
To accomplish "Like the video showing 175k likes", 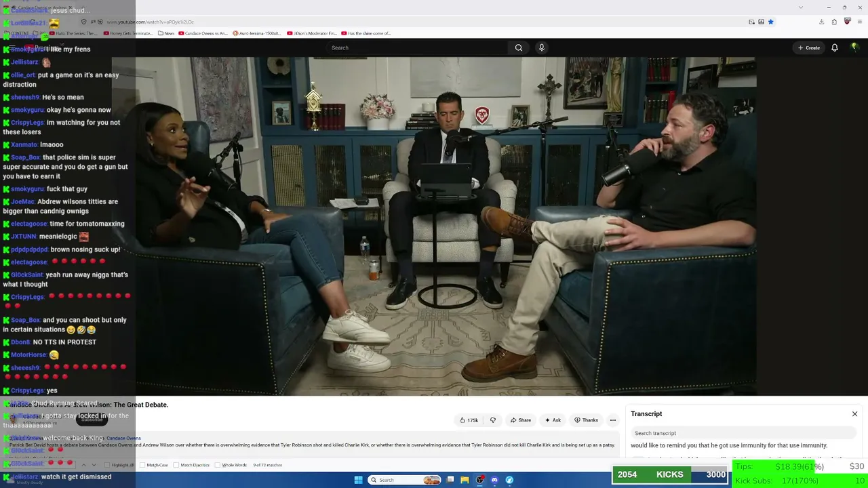I will (469, 420).
